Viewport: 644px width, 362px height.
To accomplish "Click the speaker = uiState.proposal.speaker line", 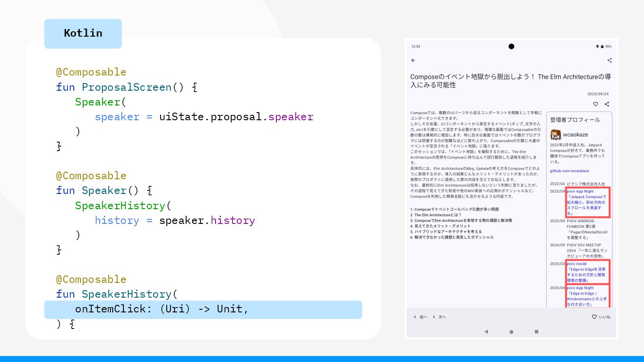I will 204,117.
